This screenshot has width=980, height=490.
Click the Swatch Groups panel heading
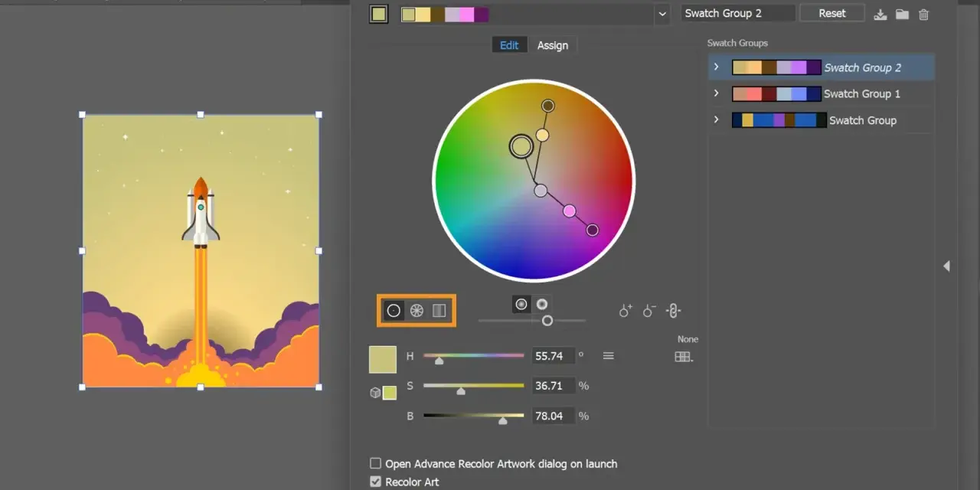tap(737, 43)
